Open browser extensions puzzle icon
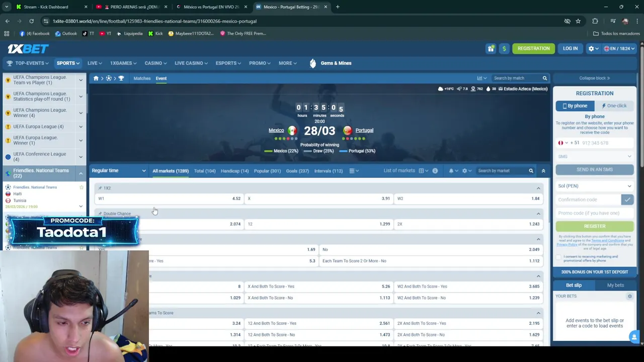Screen dimensions: 644x362 coord(595,21)
